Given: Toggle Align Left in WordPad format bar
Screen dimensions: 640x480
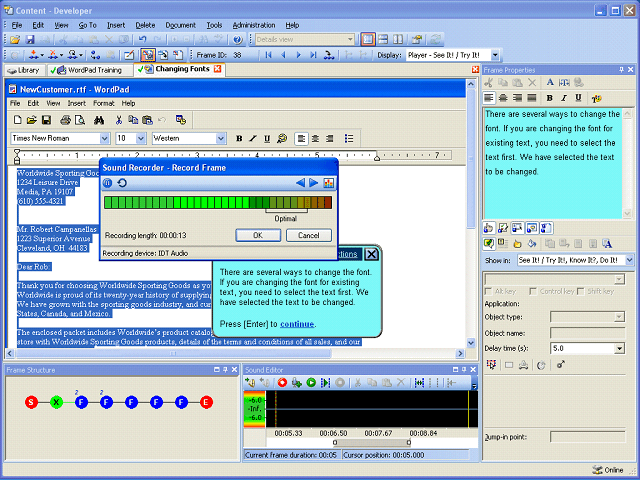Looking at the screenshot, I should point(301,138).
